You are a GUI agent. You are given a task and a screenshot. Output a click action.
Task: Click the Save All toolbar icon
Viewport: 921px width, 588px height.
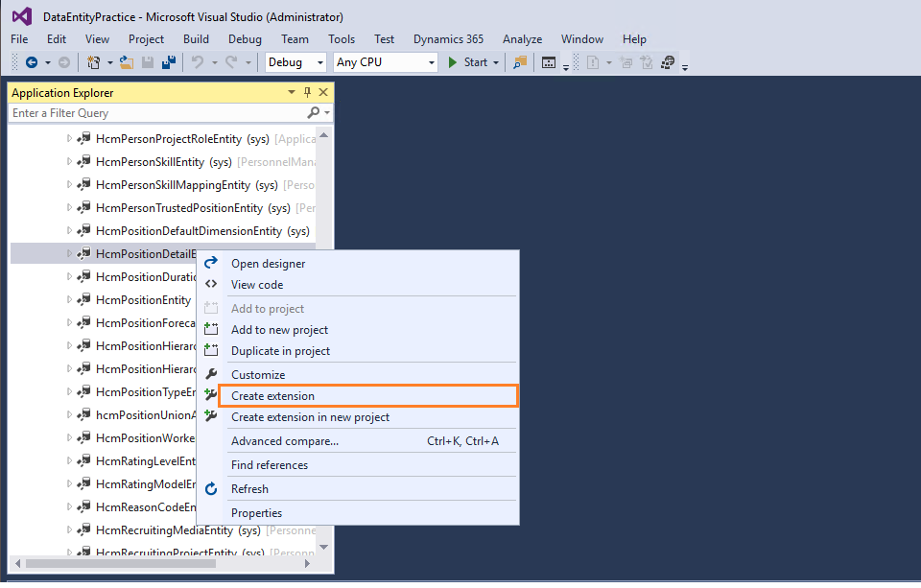tap(169, 61)
